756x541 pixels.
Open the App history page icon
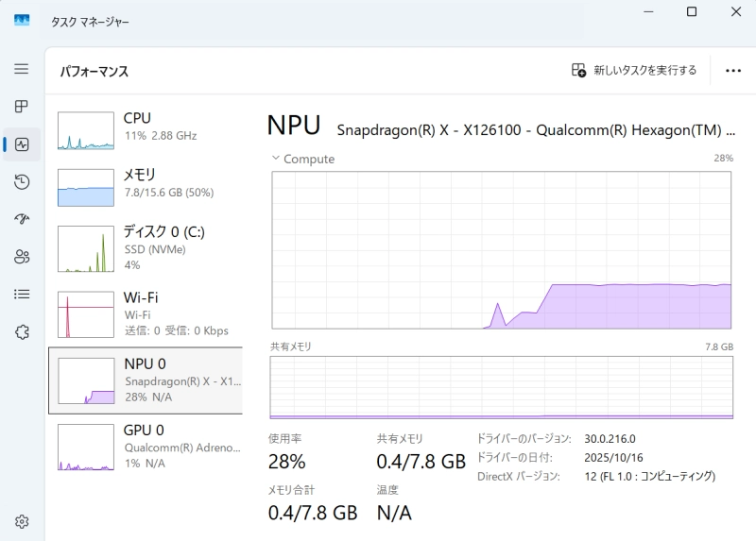[x=22, y=181]
